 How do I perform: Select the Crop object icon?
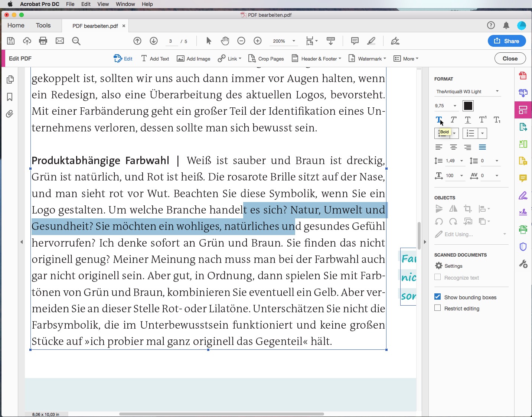tap(468, 209)
